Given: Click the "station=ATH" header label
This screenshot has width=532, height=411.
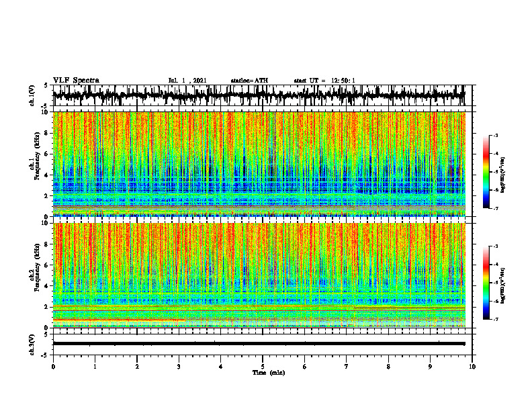Looking at the screenshot, I should pyautogui.click(x=249, y=81).
